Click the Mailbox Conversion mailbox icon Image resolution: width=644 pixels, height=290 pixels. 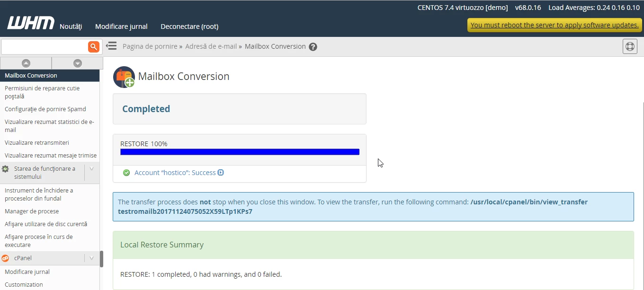point(123,76)
